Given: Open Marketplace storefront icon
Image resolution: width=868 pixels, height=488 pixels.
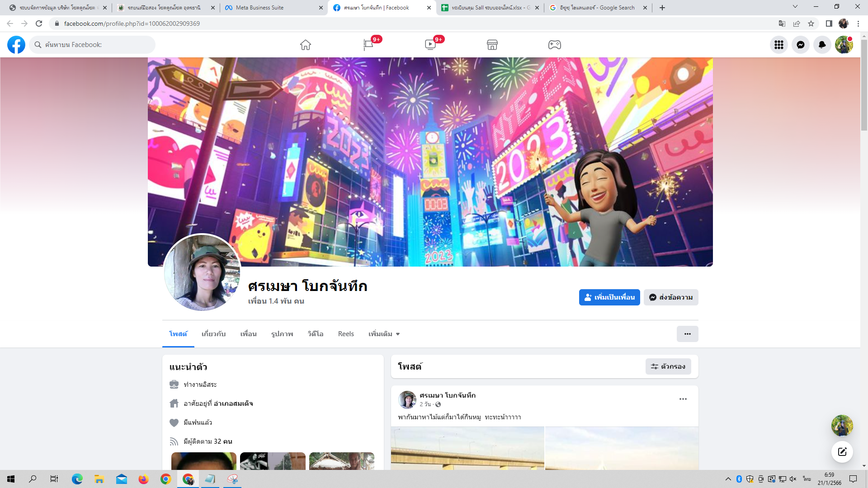Looking at the screenshot, I should [x=492, y=45].
